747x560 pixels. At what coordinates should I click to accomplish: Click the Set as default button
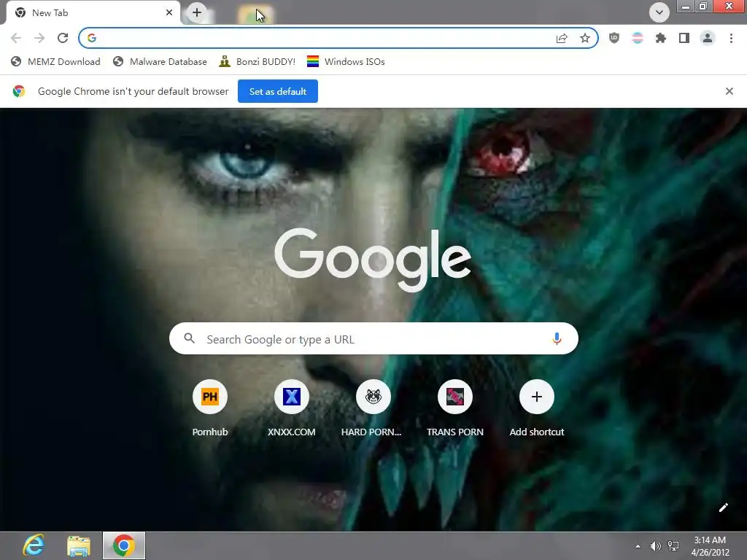(x=278, y=91)
